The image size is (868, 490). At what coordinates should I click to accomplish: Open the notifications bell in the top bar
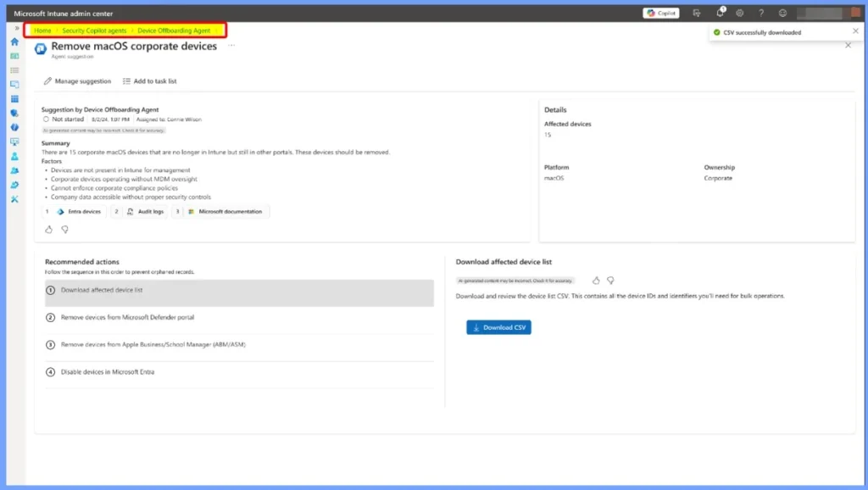coord(721,12)
